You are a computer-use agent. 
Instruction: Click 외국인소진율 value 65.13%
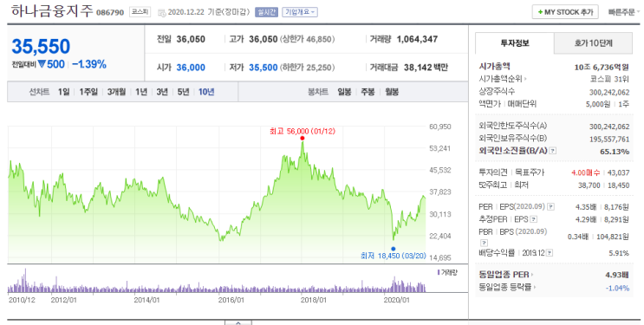click(615, 152)
